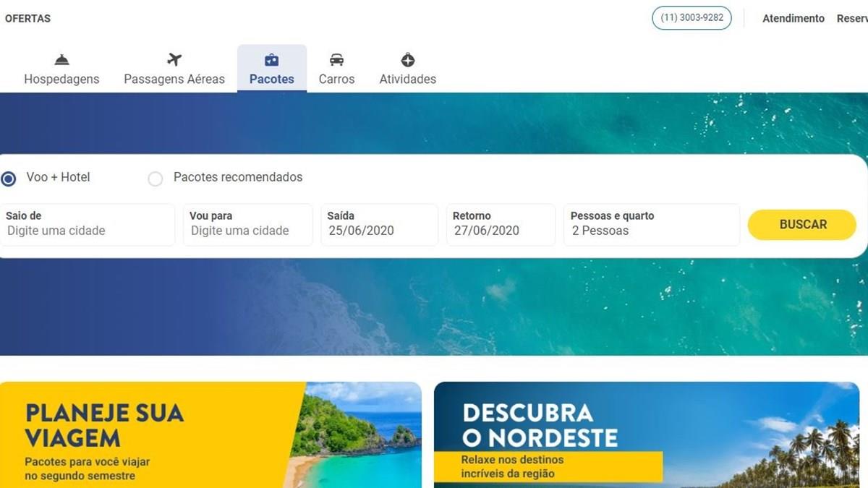Select the Pacotes recomendados radio option
Image resolution: width=868 pixels, height=488 pixels.
156,179
